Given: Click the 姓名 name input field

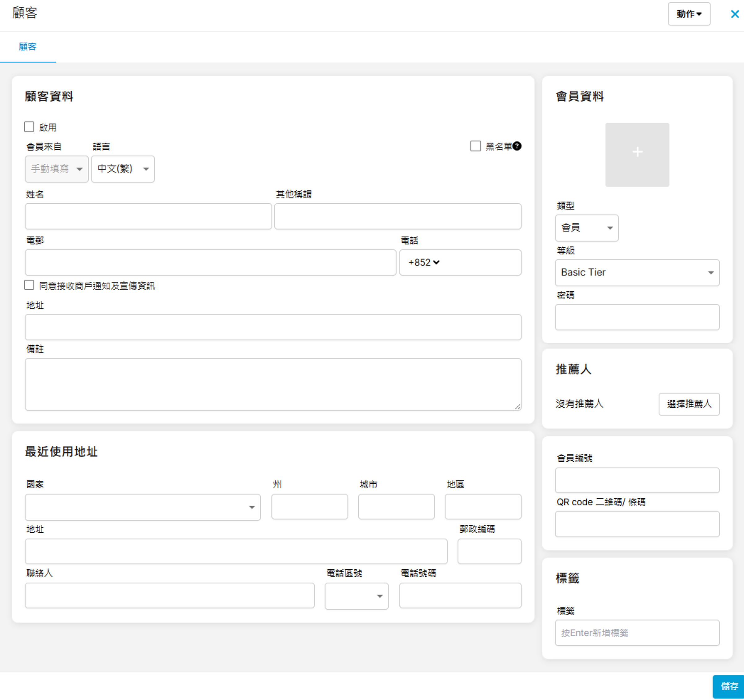Looking at the screenshot, I should point(148,216).
